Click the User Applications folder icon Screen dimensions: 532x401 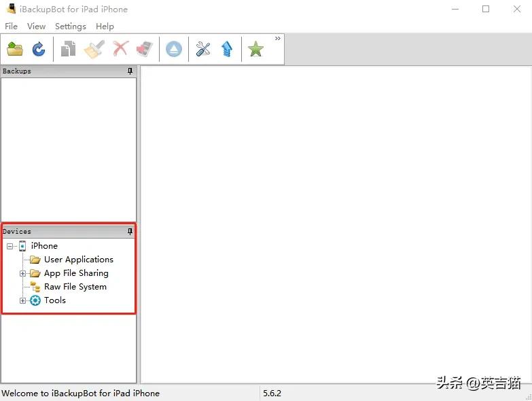pyautogui.click(x=35, y=260)
